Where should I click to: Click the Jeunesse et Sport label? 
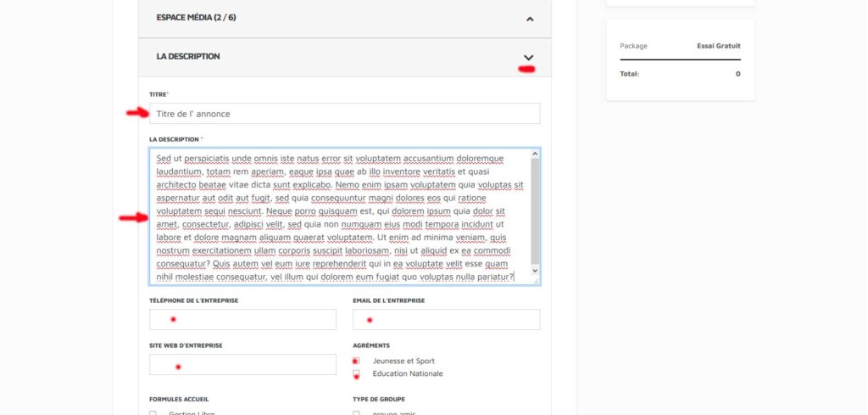coord(403,362)
